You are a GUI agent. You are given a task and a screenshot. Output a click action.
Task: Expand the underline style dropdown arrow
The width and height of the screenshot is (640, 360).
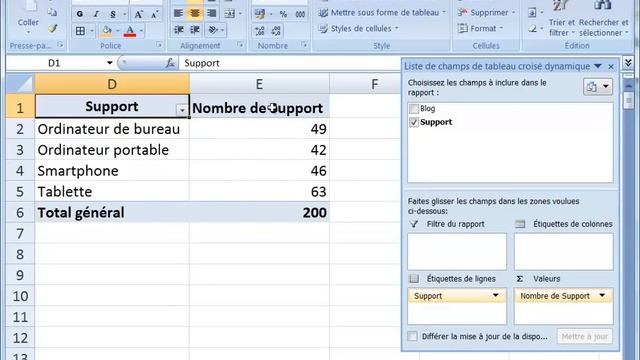124,14
